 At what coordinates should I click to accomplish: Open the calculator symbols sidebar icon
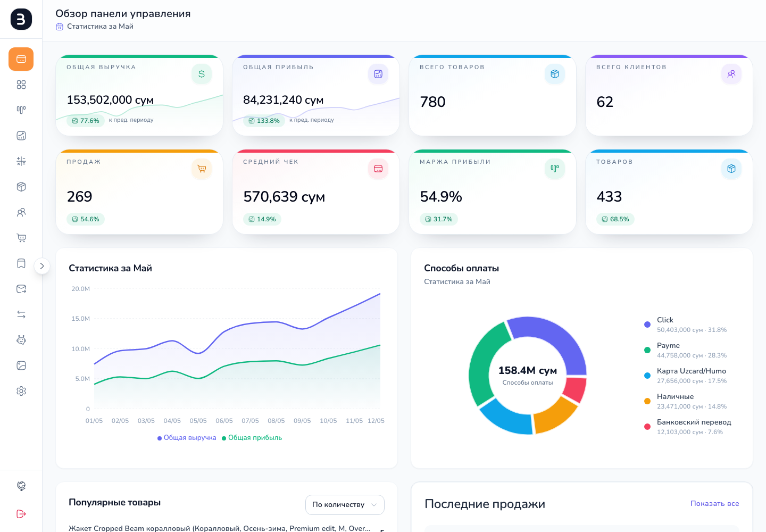(21, 161)
